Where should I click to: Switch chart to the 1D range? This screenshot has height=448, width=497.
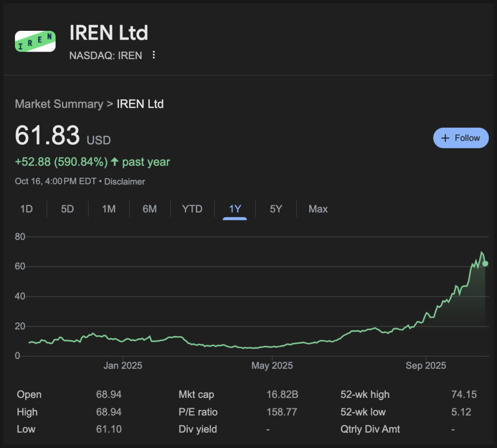click(x=26, y=209)
